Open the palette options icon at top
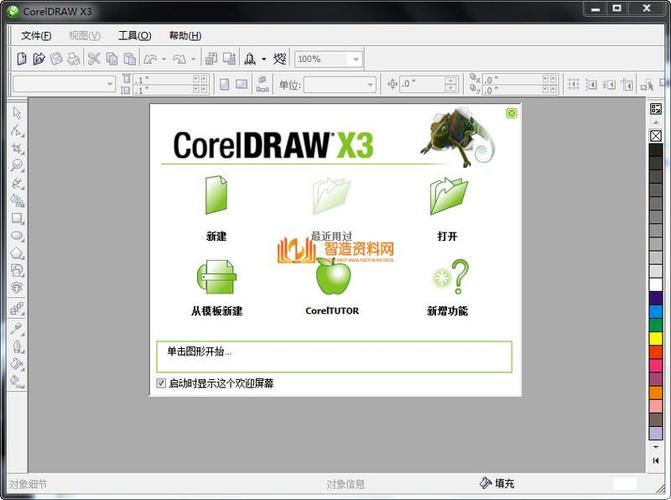Image resolution: width=671 pixels, height=500 pixels. point(656,109)
